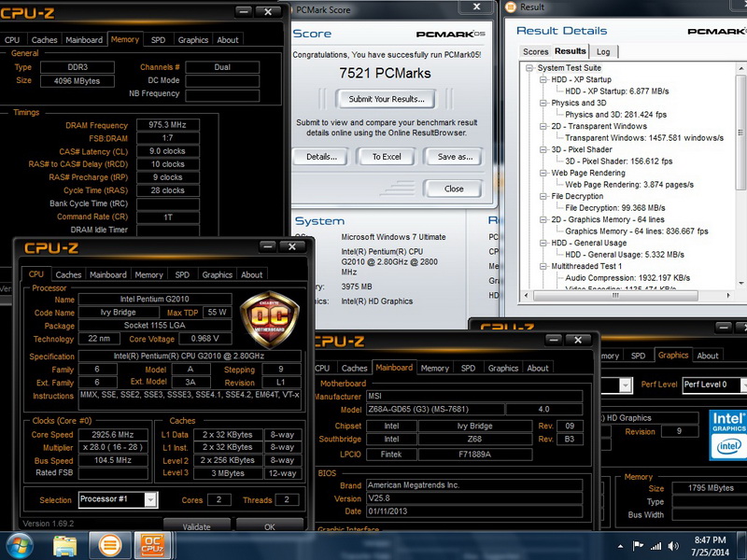This screenshot has height=560, width=747.
Task: Open the Log tab in Result Details
Action: [603, 51]
